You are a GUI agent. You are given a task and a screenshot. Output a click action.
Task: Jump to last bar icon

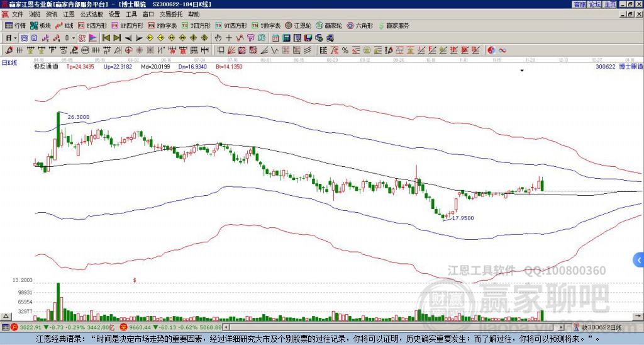click(x=117, y=38)
